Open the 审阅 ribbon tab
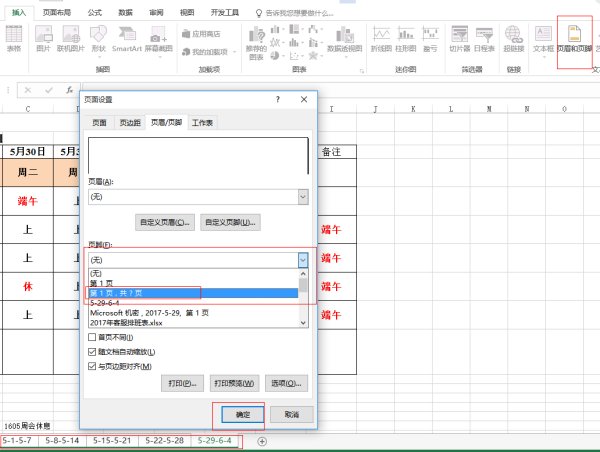Screen dimensions: 600x452 coord(156,13)
